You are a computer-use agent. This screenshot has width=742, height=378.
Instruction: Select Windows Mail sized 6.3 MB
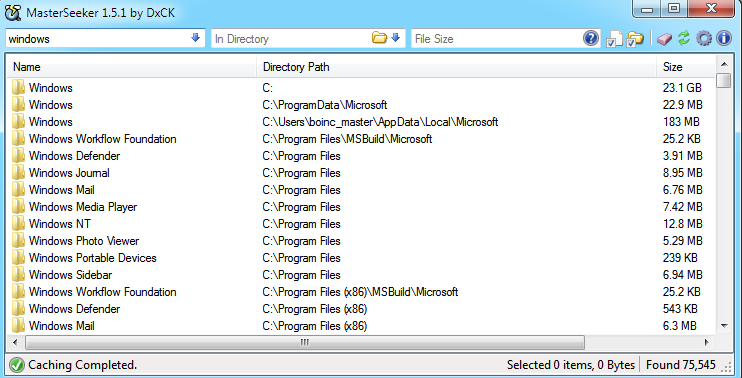click(361, 326)
